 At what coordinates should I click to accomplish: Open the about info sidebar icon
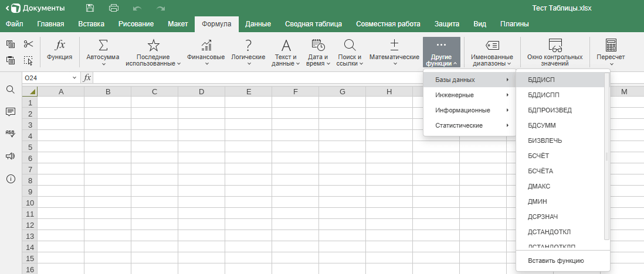click(x=11, y=179)
